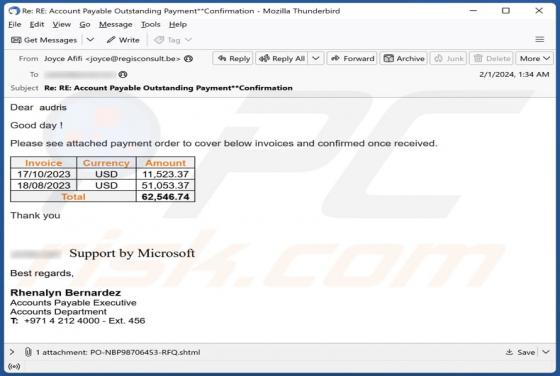Click the Total label in the table
The height and width of the screenshot is (376, 560).
[x=73, y=196]
